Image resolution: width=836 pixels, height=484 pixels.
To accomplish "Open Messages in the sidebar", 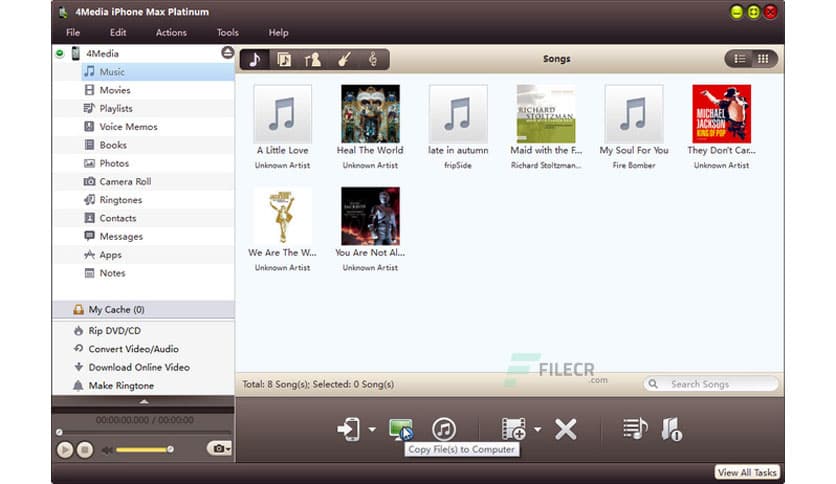I will click(158, 237).
